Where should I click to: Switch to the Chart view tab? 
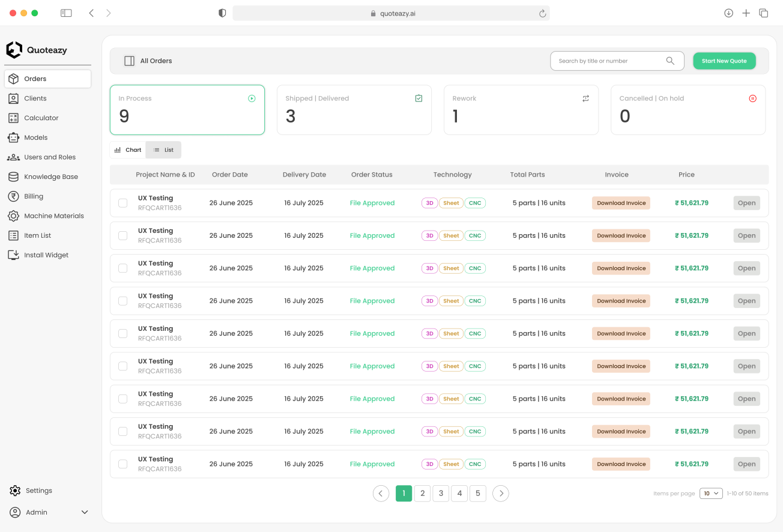pos(128,150)
